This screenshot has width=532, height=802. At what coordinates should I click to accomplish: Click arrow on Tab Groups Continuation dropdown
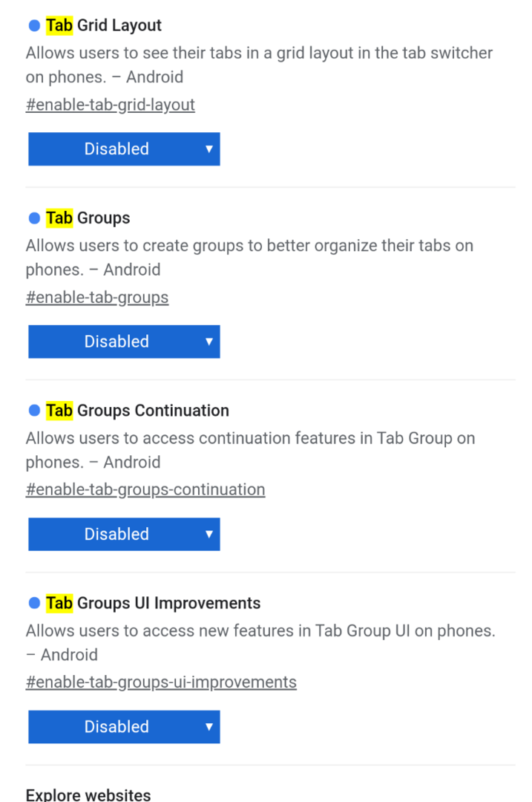[209, 534]
